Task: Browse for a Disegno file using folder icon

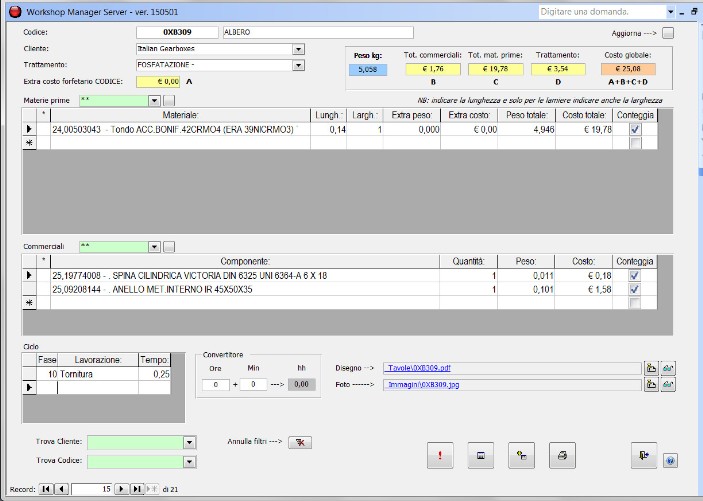Action: [651, 368]
